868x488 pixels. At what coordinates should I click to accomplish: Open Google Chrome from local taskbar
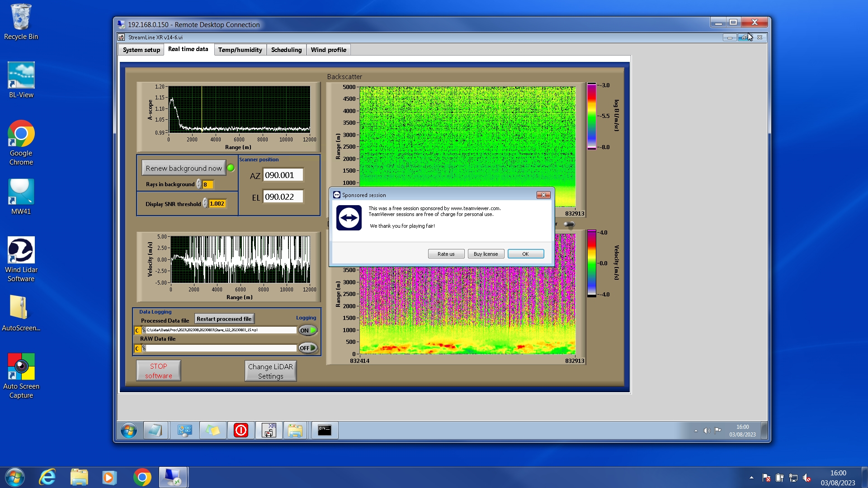[142, 477]
